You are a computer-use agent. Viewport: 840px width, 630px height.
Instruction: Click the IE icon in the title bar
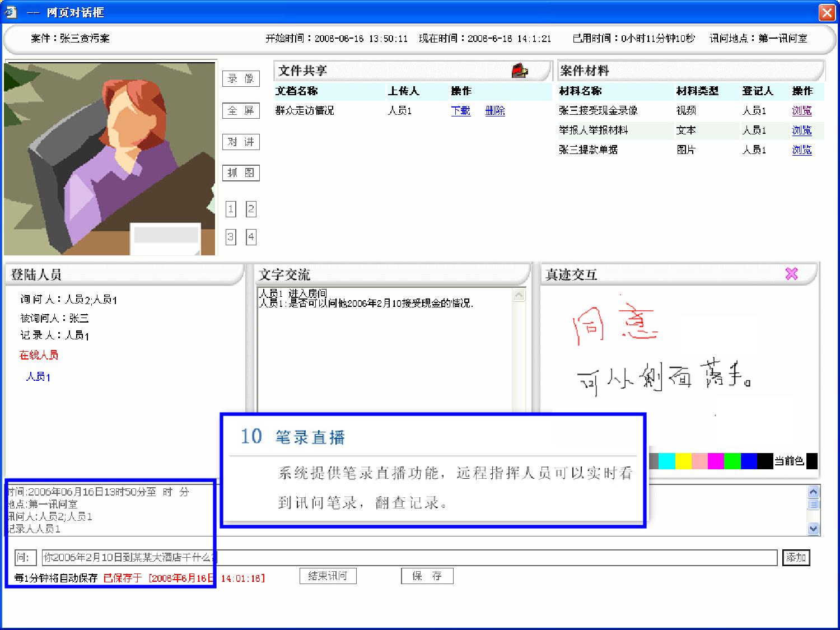coord(11,12)
